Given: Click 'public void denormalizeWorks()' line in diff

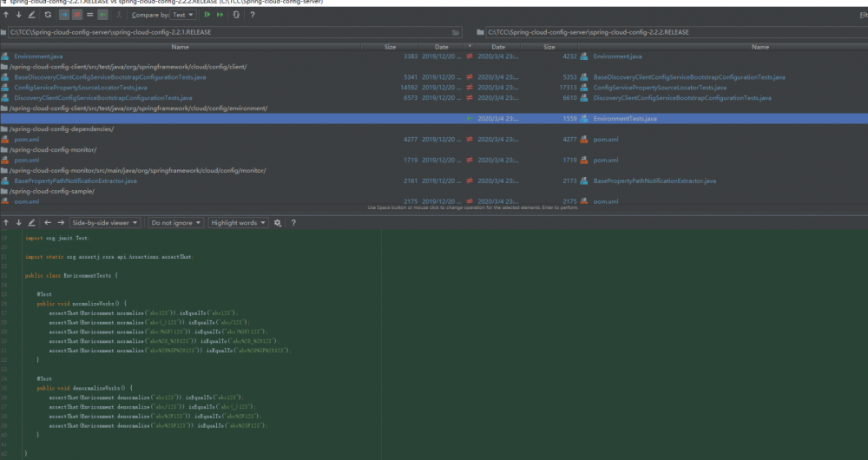Looking at the screenshot, I should coord(85,388).
